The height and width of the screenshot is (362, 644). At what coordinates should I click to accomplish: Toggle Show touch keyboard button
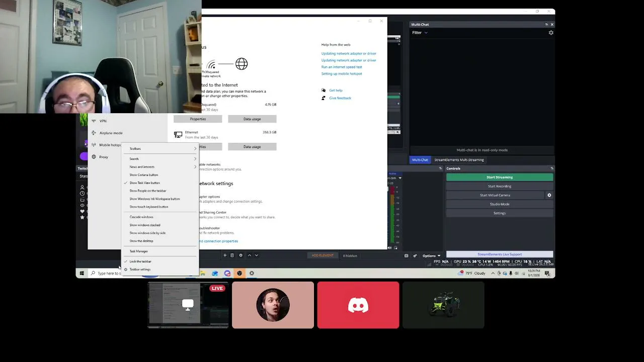149,207
